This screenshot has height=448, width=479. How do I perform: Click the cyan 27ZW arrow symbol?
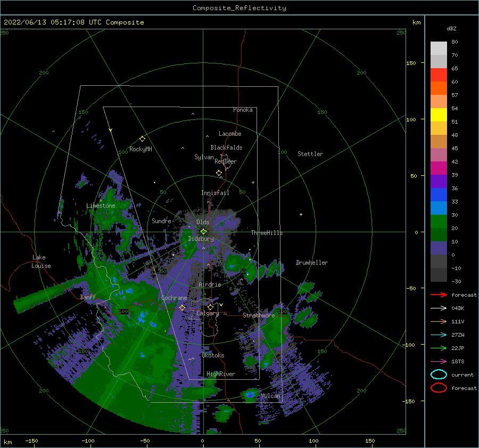[x=439, y=335]
